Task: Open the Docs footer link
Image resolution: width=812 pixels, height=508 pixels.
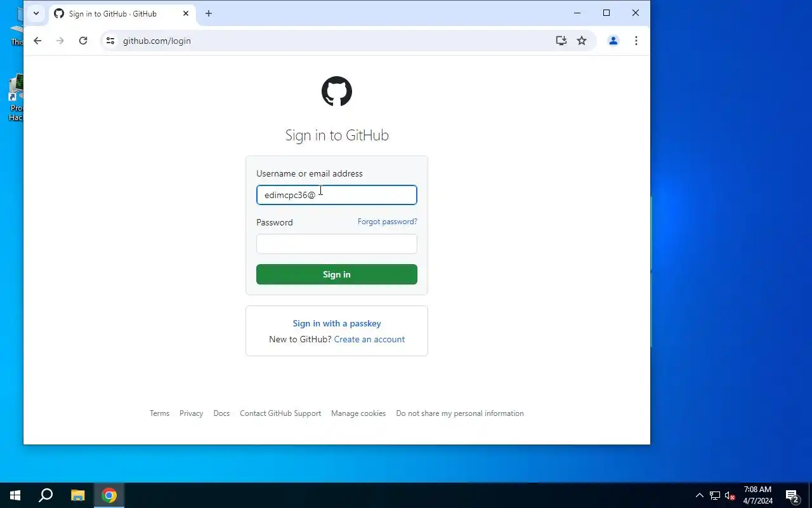Action: (x=221, y=413)
